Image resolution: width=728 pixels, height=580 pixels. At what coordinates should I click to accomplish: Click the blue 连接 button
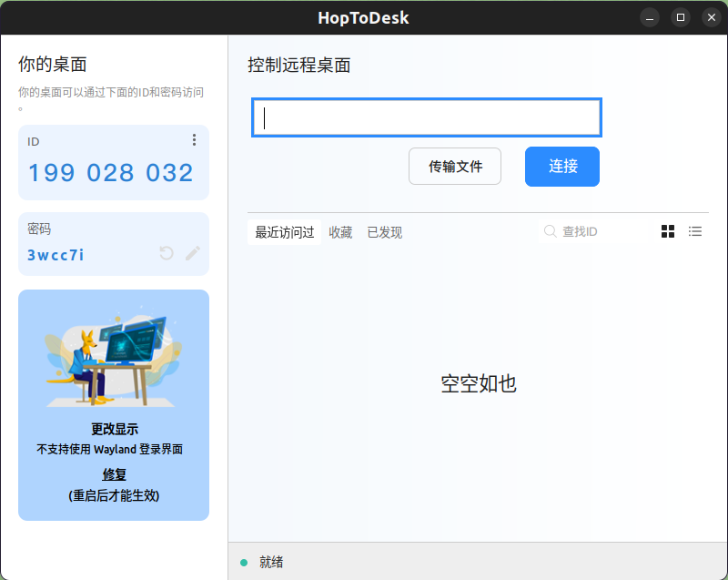coord(561,167)
